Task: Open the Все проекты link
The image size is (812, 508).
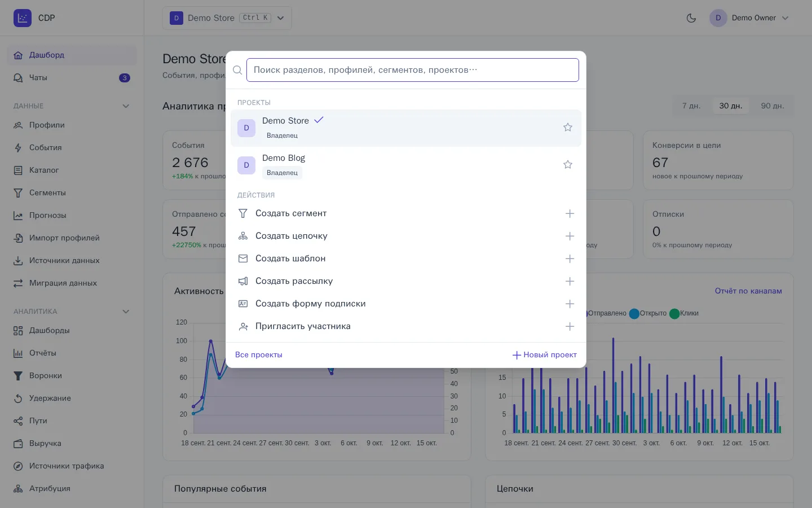Action: (x=259, y=354)
